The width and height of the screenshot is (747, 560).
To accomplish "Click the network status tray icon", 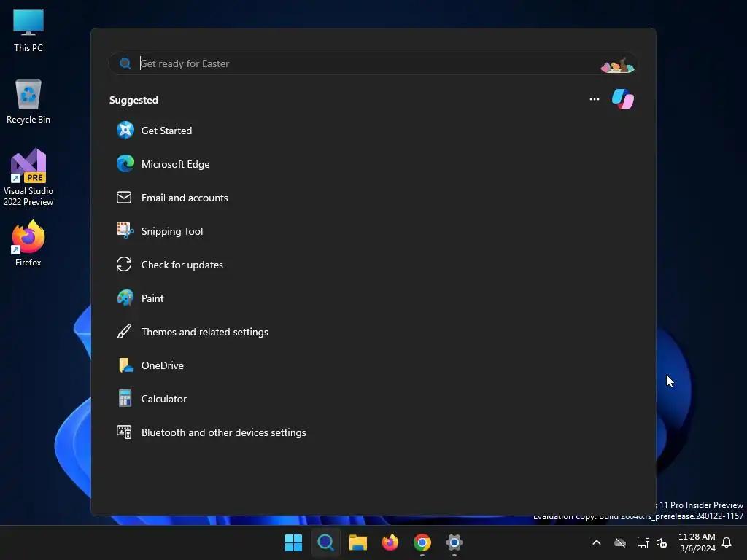I will [x=643, y=542].
